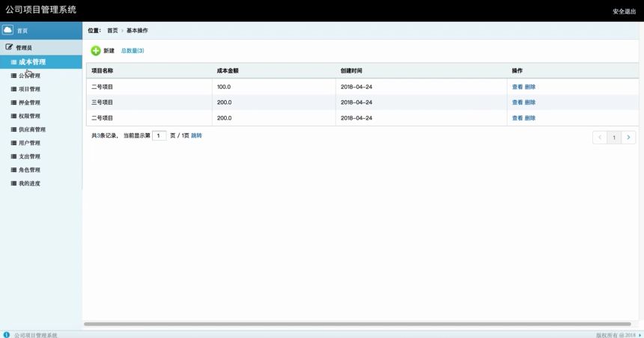
Task: Select page 1 in the pagination
Action: click(x=614, y=138)
